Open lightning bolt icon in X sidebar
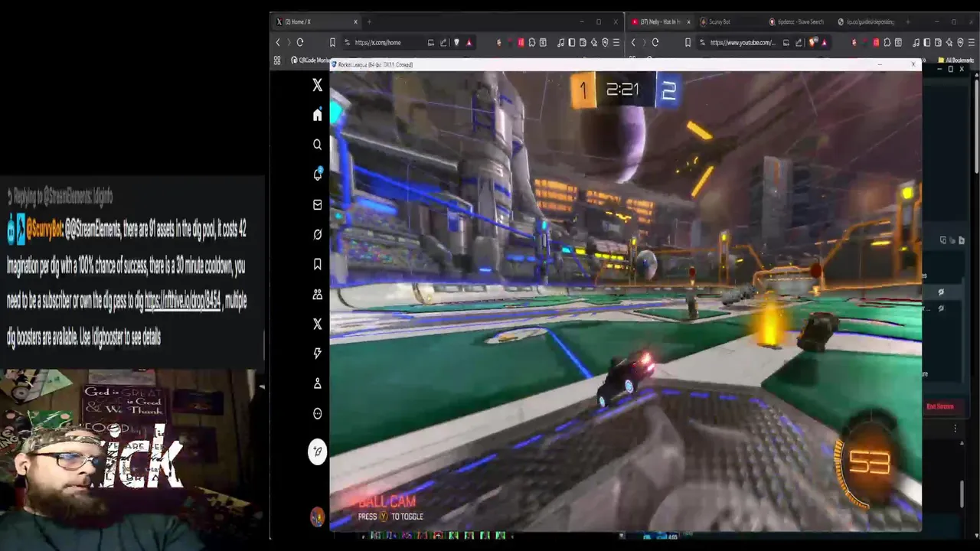Viewport: 980px width, 551px height. pos(317,354)
